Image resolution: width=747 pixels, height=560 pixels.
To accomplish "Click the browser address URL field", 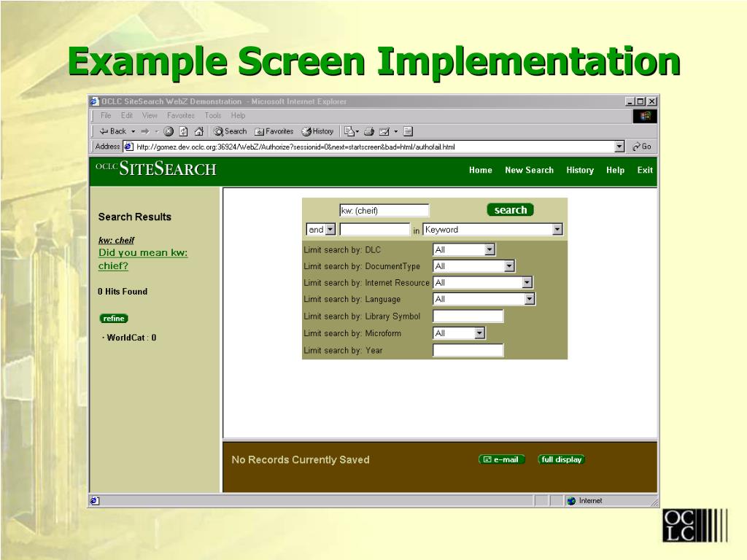I will [x=374, y=147].
